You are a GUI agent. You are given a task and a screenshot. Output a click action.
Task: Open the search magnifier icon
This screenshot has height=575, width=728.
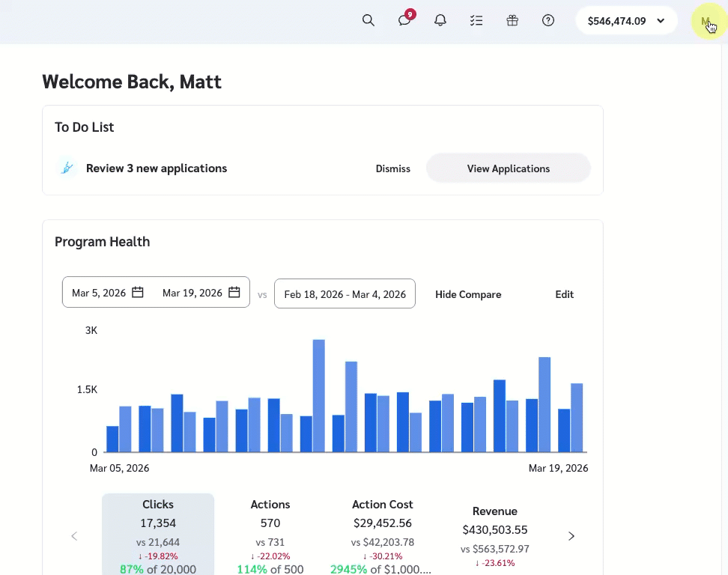tap(368, 21)
